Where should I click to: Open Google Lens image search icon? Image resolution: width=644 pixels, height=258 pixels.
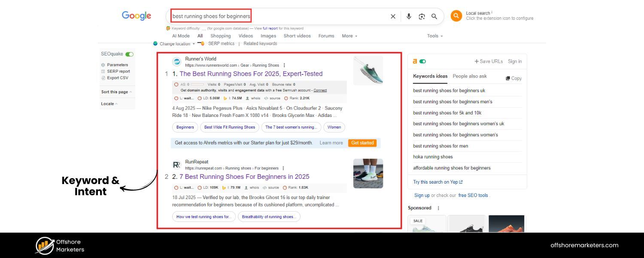click(x=422, y=16)
